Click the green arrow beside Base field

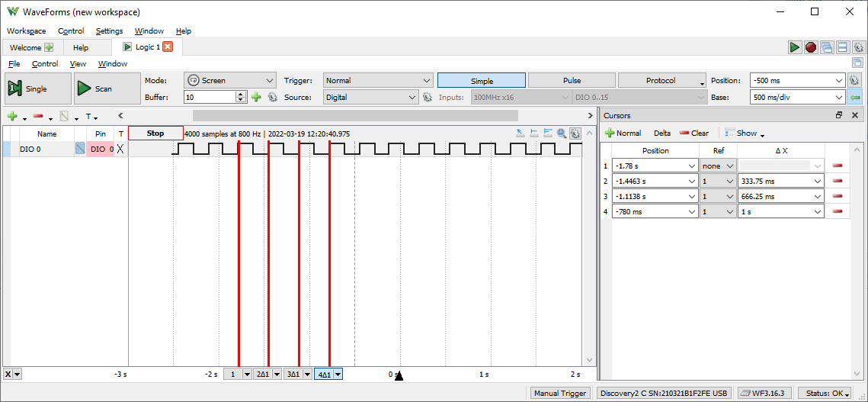855,98
